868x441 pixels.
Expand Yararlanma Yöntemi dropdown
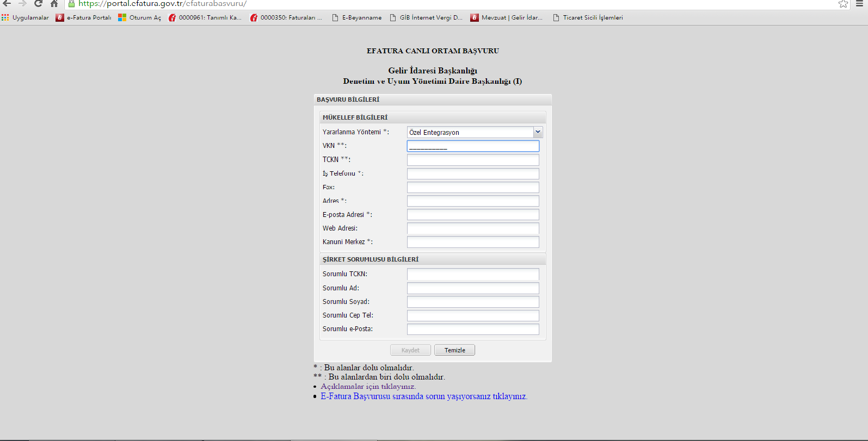(x=538, y=132)
